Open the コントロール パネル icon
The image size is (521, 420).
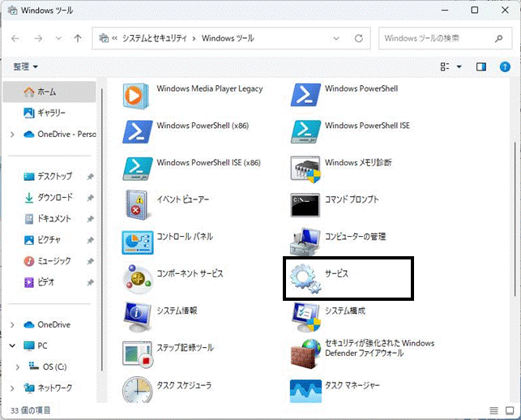[x=138, y=242]
